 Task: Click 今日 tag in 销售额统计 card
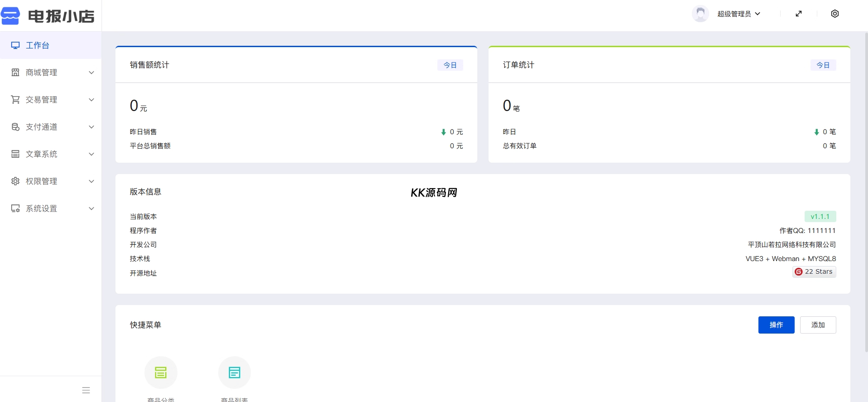click(x=450, y=65)
